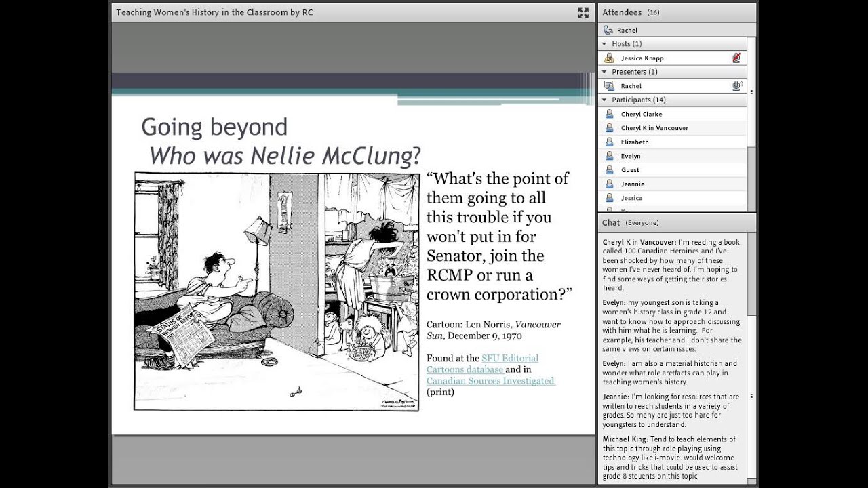The width and height of the screenshot is (868, 488).
Task: Open the SFU Editorial Cartoons database link
Action: point(482,363)
